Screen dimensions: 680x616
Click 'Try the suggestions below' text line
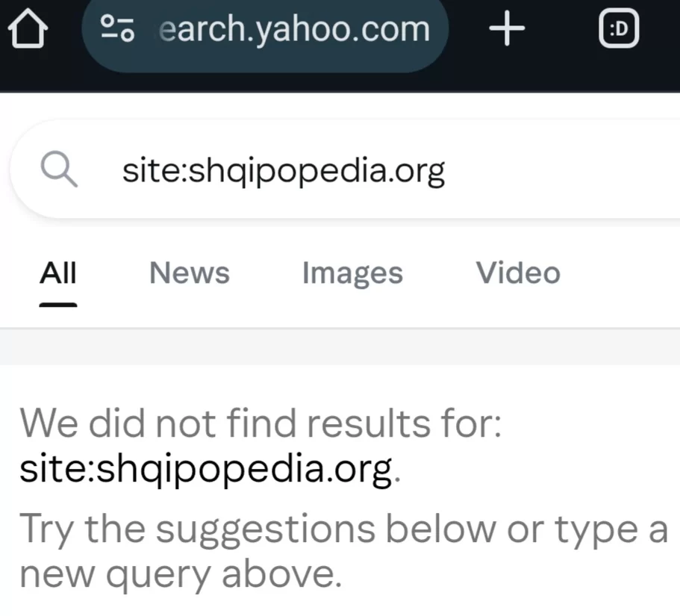click(343, 529)
